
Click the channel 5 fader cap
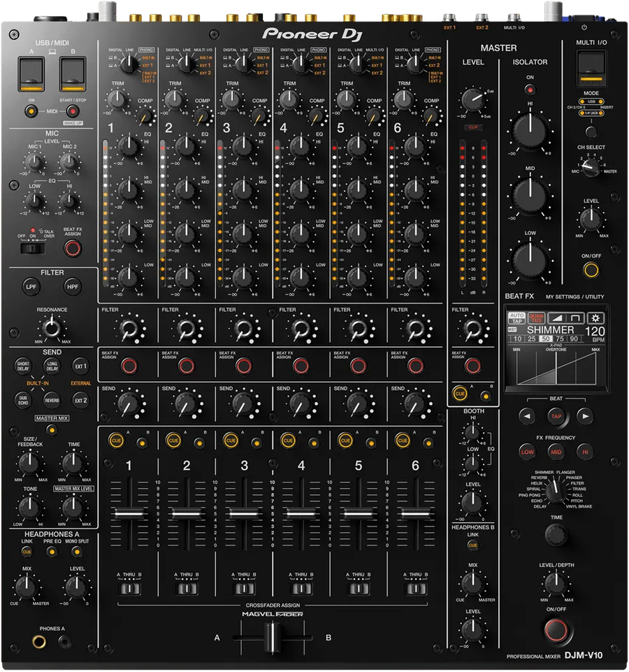tap(359, 513)
